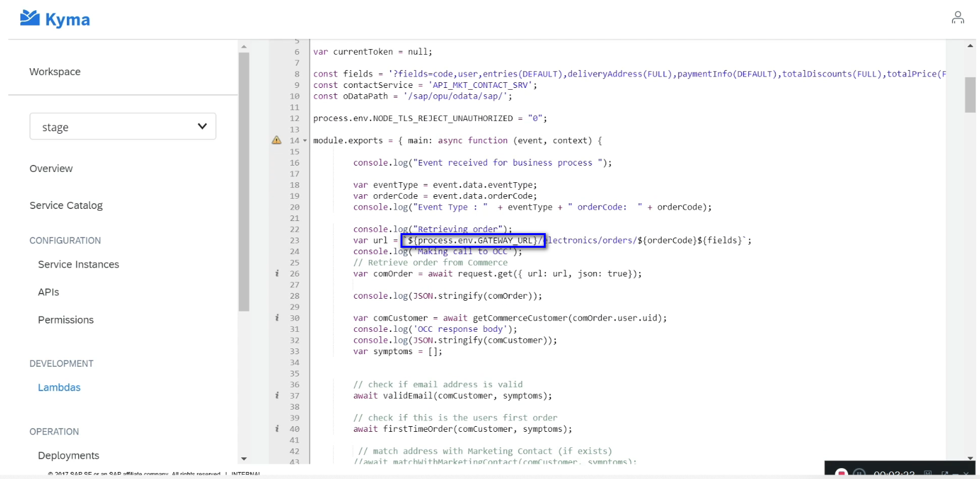Image resolution: width=980 pixels, height=479 pixels.
Task: Click line number 23 in the gutter
Action: tap(294, 240)
